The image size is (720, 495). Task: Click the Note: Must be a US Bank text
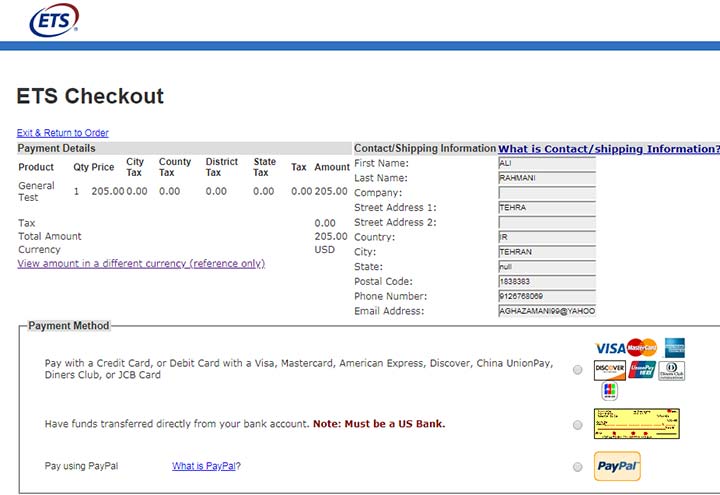coord(379,424)
